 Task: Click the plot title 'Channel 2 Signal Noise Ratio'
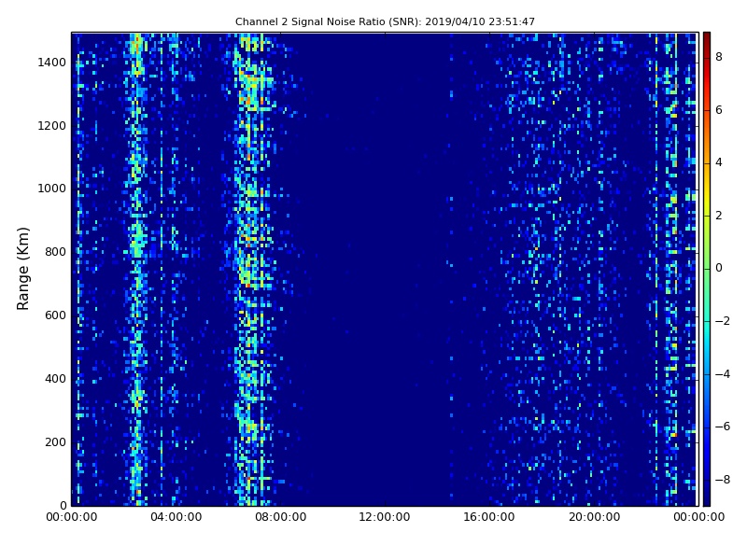tap(385, 21)
